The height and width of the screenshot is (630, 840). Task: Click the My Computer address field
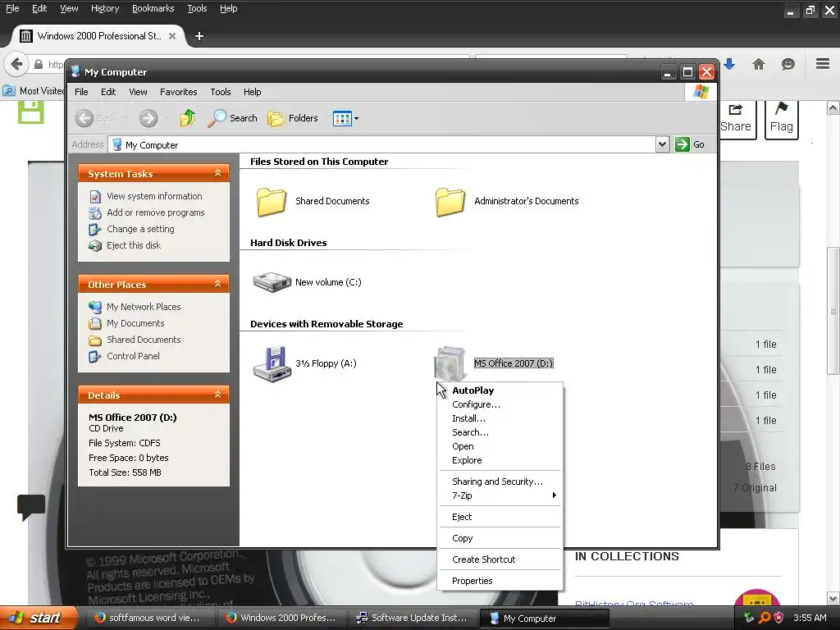[x=381, y=144]
